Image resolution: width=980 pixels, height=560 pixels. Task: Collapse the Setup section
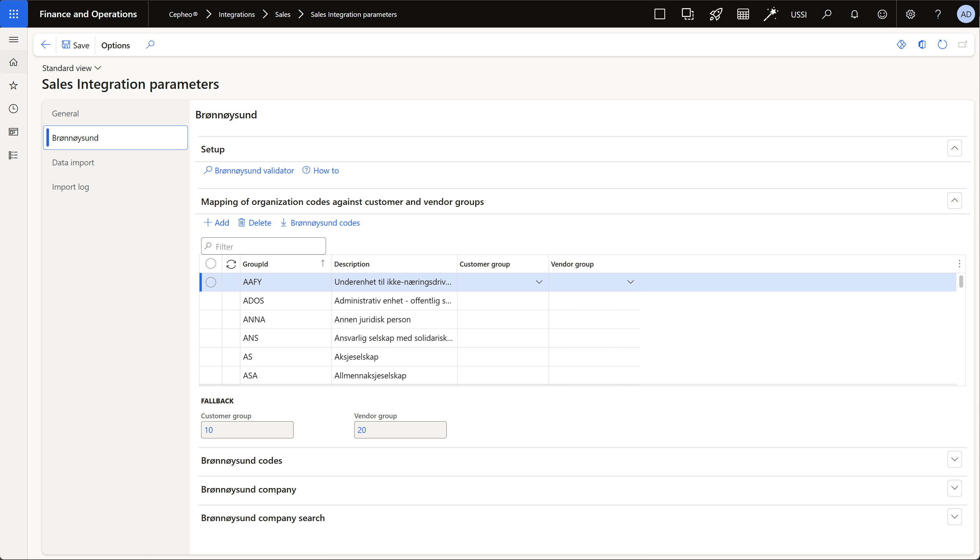coord(954,149)
